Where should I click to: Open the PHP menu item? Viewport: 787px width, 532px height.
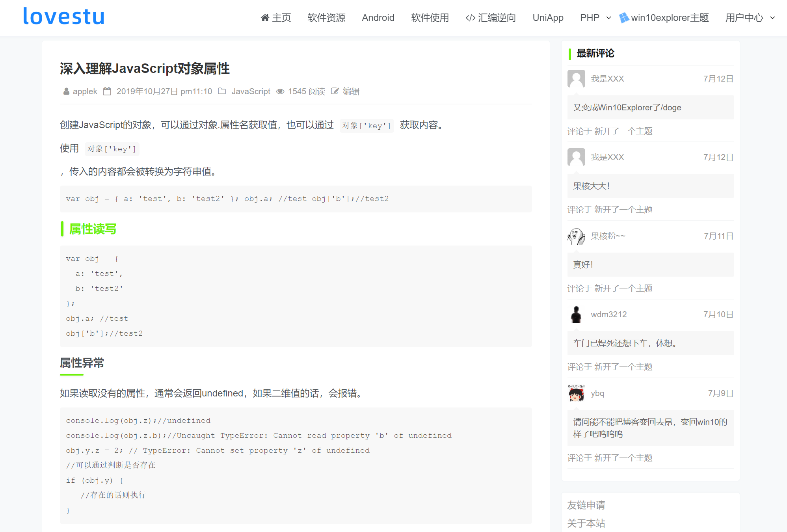590,18
